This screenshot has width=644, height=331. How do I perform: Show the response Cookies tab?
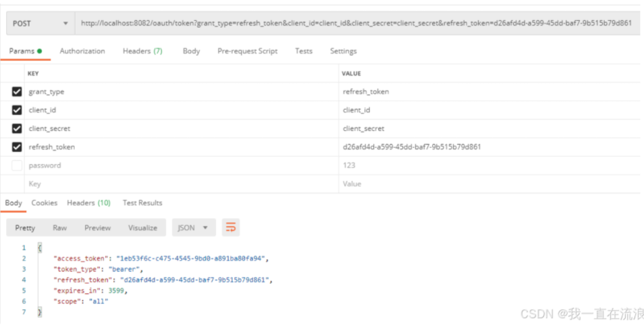click(x=45, y=203)
